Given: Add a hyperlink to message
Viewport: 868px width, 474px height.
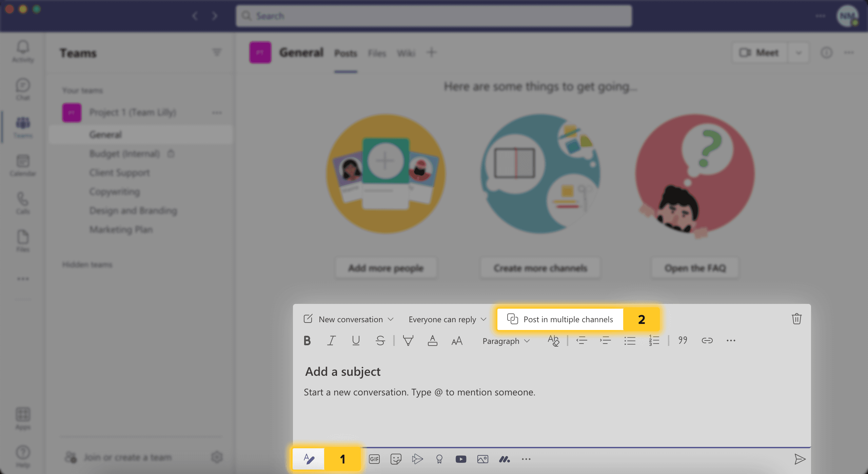Looking at the screenshot, I should (707, 340).
